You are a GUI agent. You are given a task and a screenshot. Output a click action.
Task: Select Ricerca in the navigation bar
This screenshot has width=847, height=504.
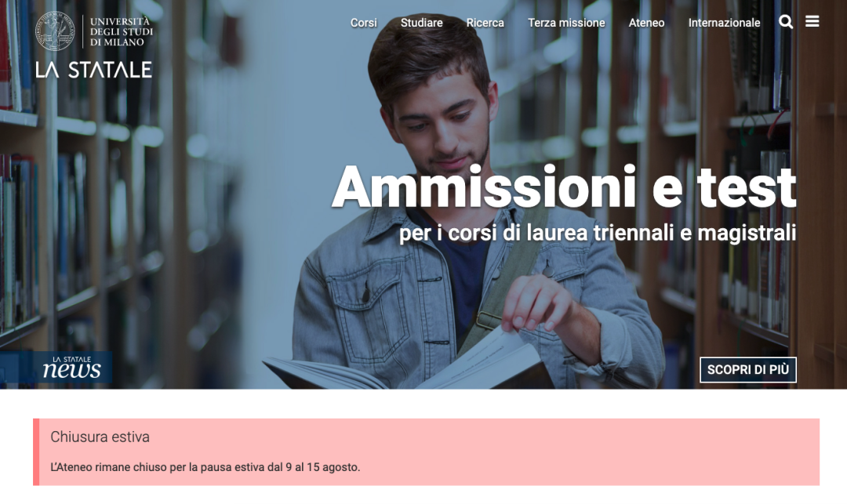485,23
